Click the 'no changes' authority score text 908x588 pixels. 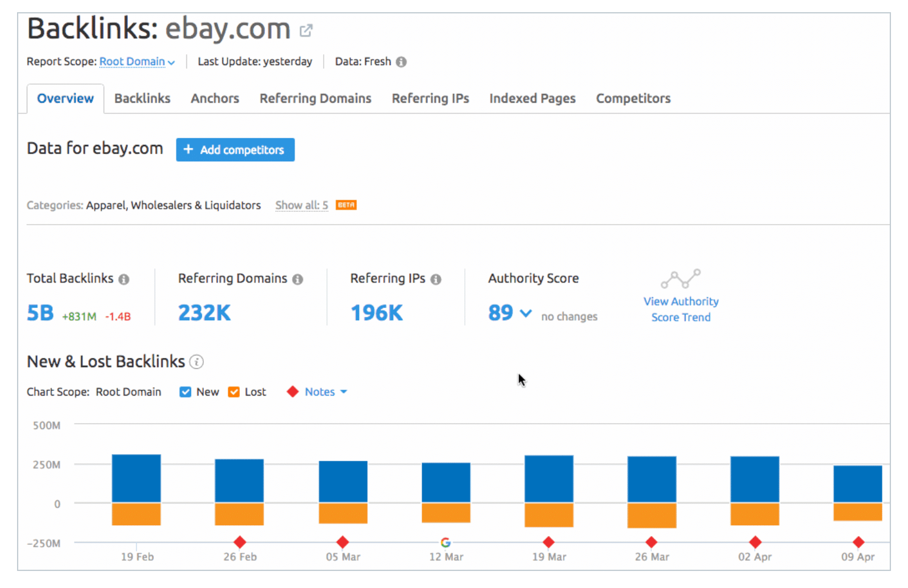[570, 317]
